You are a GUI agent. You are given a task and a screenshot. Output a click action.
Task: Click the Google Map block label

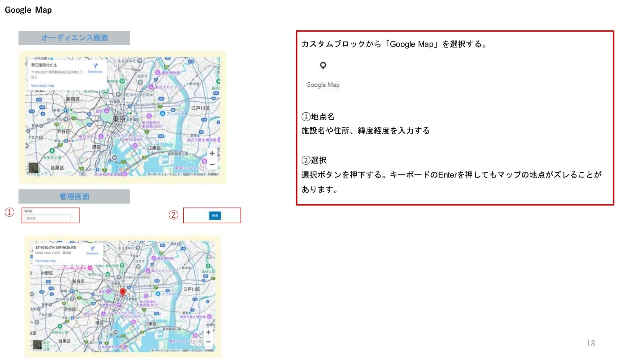(x=323, y=85)
